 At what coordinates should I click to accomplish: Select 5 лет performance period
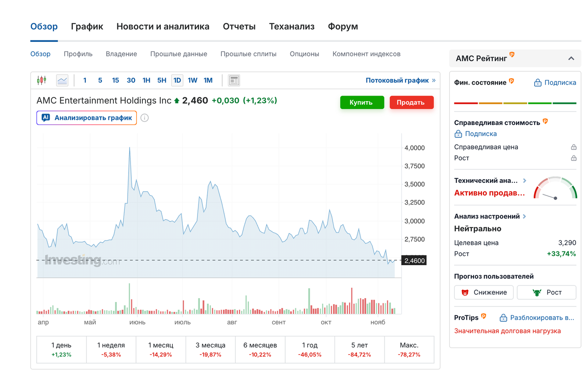360,350
